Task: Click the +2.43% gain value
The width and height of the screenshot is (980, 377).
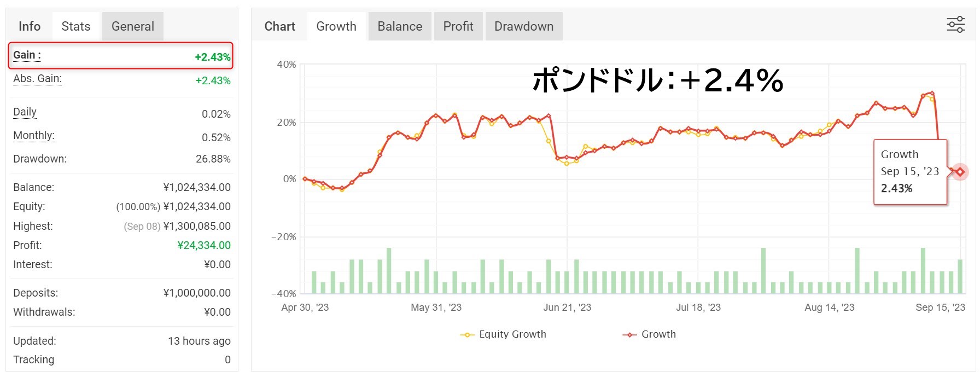Action: (x=213, y=57)
